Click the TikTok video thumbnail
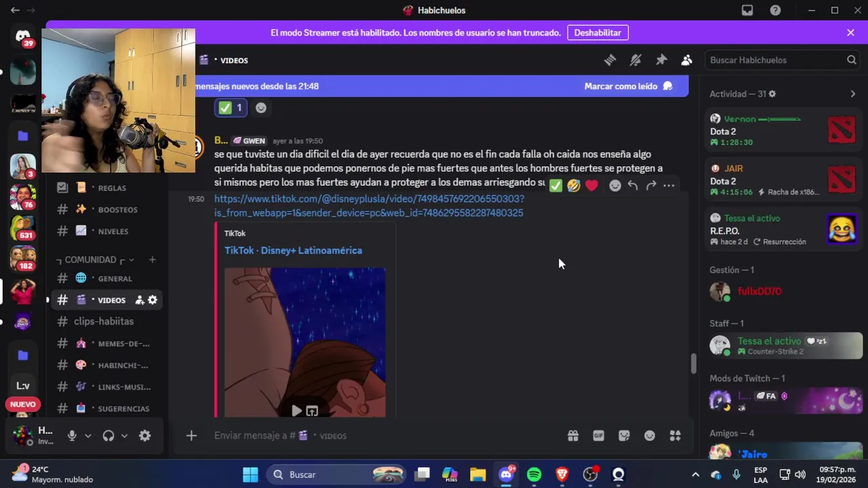 click(305, 342)
